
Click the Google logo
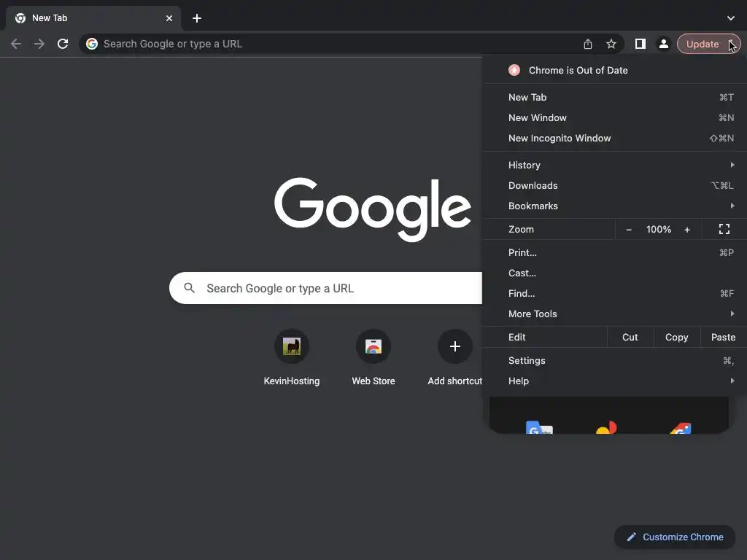tap(373, 209)
